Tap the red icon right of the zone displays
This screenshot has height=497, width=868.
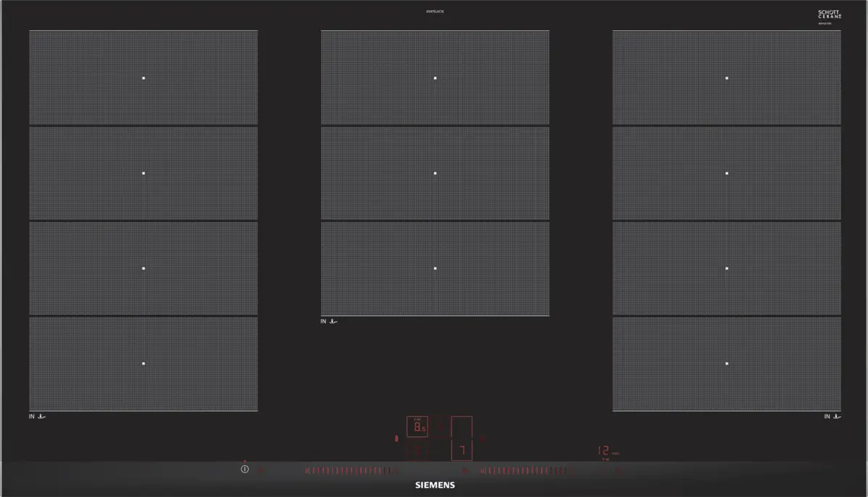click(483, 438)
